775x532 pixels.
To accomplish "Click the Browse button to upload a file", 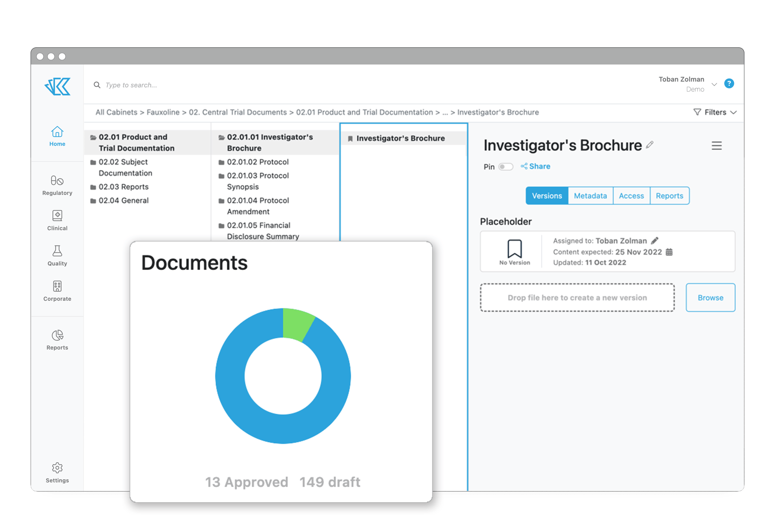I will click(x=710, y=298).
